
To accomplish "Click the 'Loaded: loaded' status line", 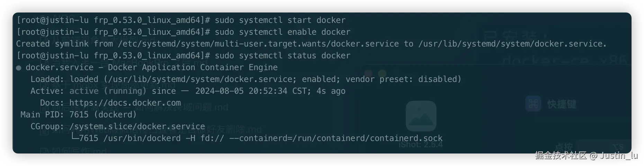I will point(246,79).
